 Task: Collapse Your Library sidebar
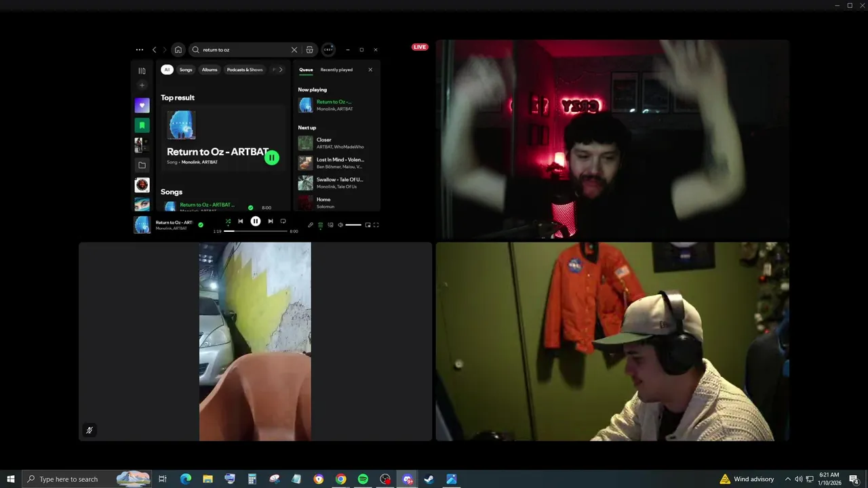pyautogui.click(x=142, y=70)
